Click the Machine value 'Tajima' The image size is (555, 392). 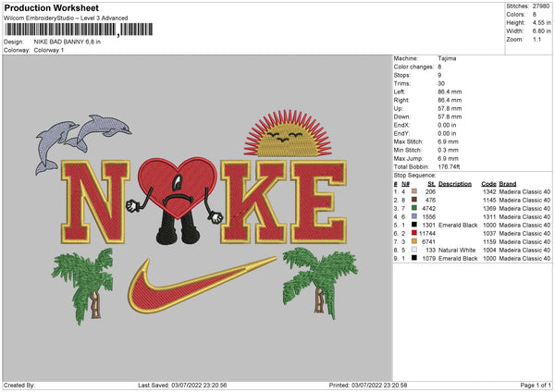pos(447,58)
